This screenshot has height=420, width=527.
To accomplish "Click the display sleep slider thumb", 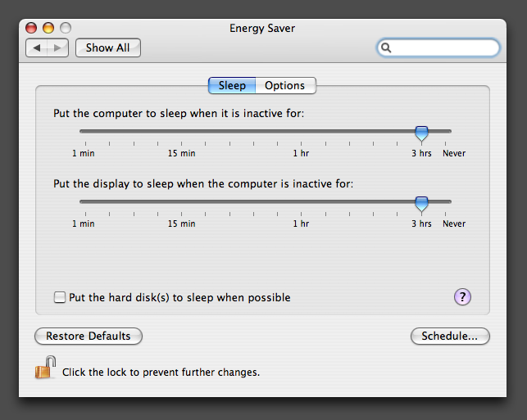I will pos(421,202).
